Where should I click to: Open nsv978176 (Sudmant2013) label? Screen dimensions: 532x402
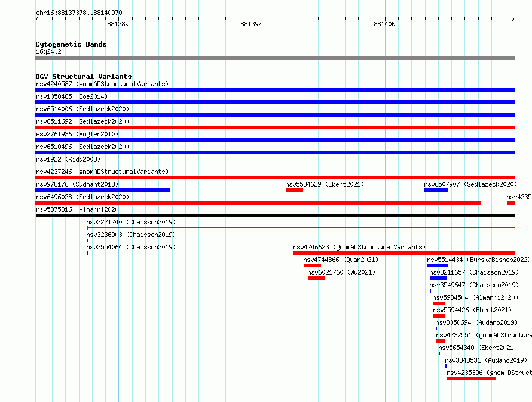(x=77, y=184)
